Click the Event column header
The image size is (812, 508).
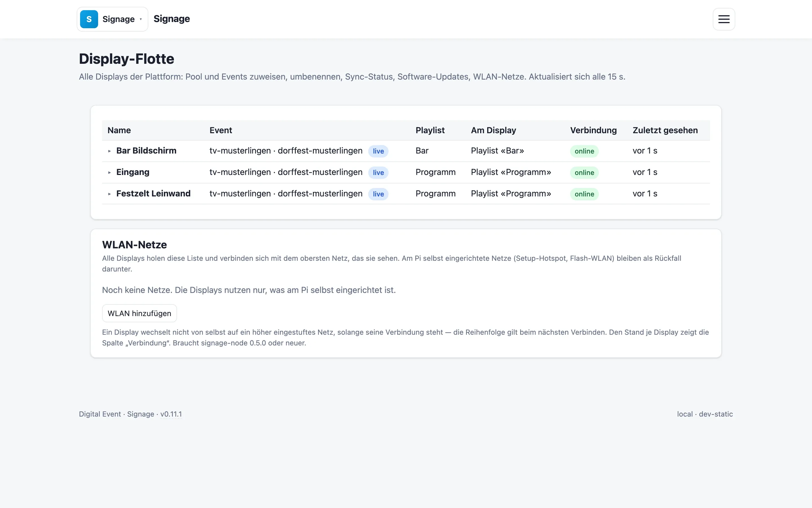point(221,130)
